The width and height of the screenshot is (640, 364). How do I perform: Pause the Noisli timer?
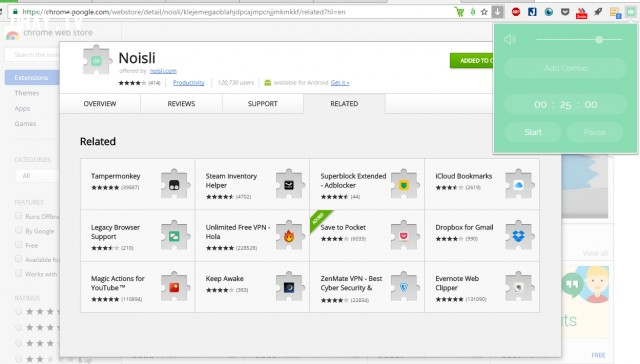(x=595, y=132)
